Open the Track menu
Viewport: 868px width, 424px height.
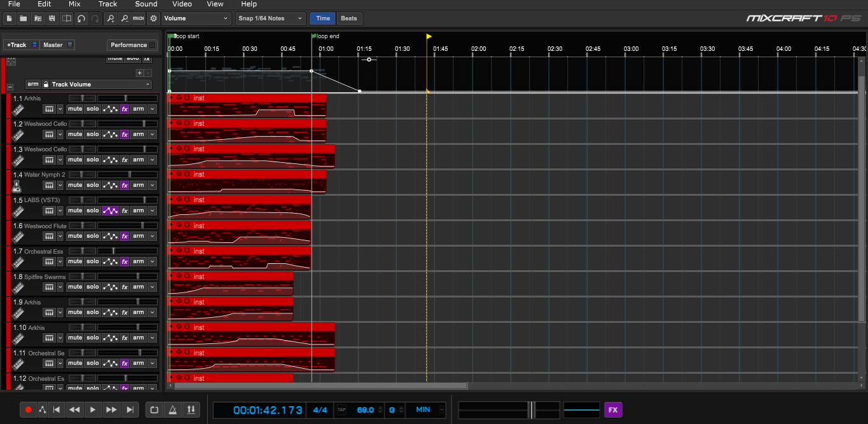point(108,4)
